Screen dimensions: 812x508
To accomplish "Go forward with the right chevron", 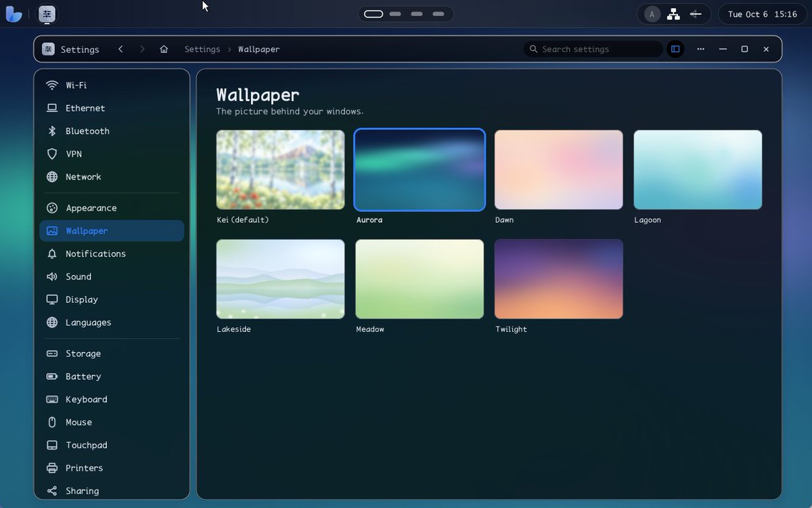I will pos(142,49).
